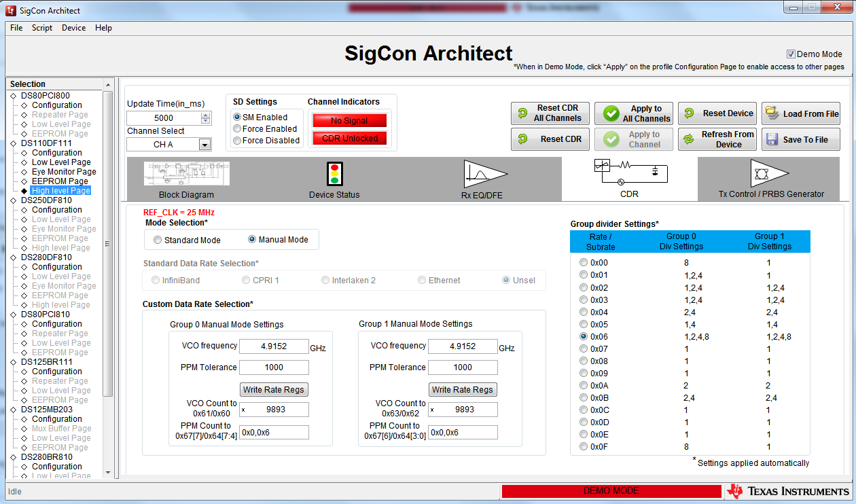Click Load From File button
Screen dimensions: 856x504
pyautogui.click(x=801, y=113)
